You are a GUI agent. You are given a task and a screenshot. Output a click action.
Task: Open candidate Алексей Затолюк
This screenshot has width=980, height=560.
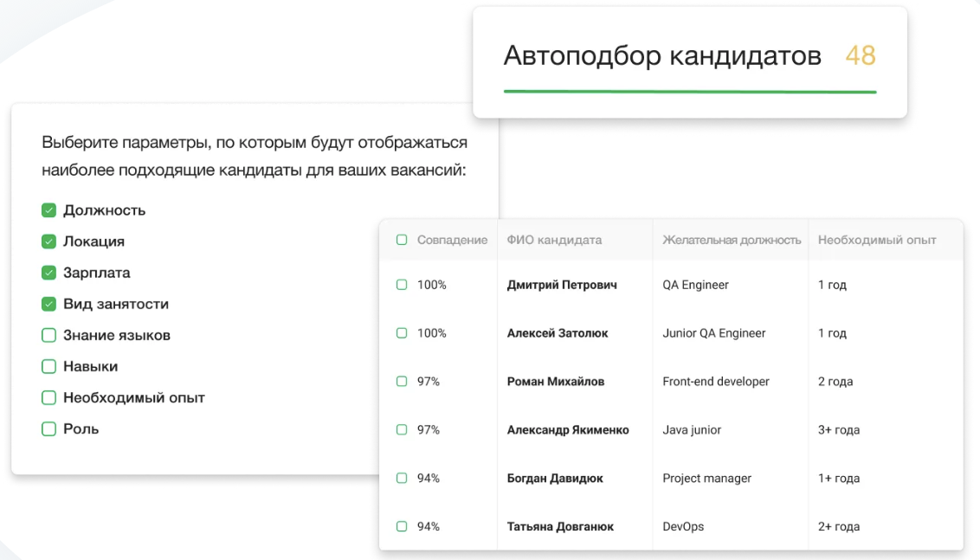click(x=558, y=333)
